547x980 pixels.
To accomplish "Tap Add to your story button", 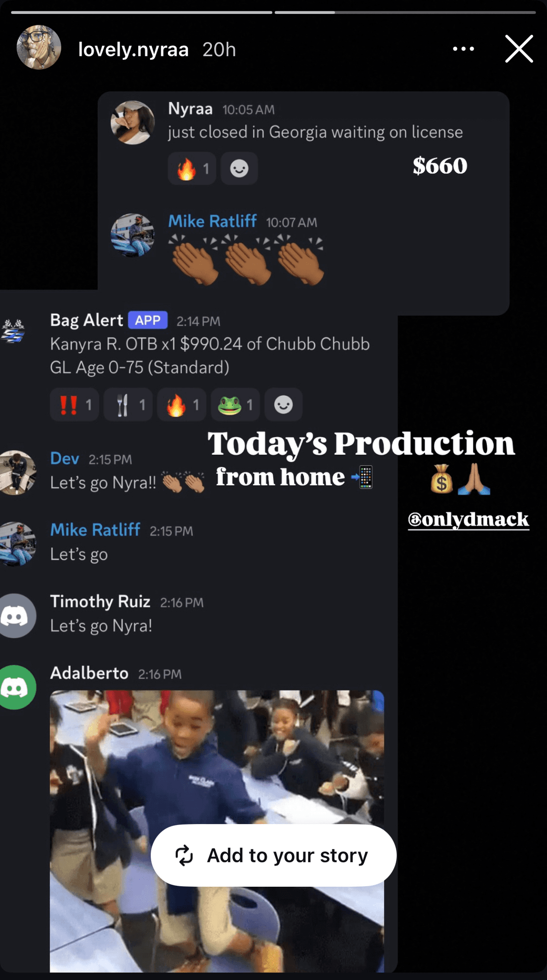I will 273,855.
